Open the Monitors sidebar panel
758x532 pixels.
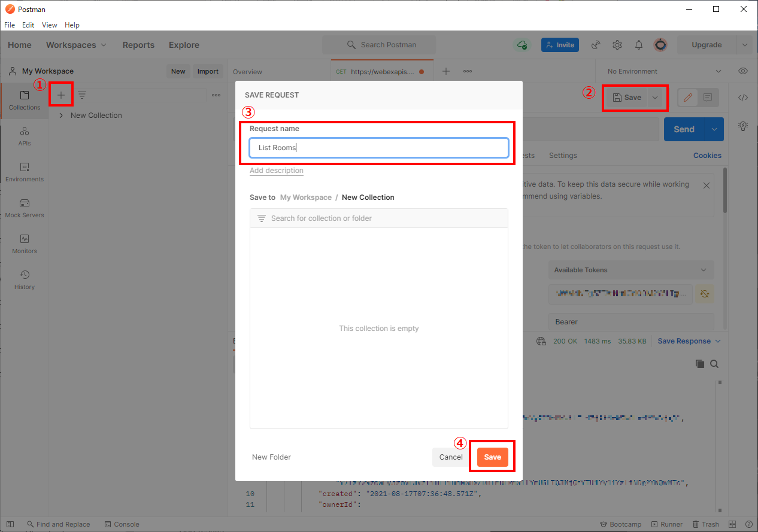[24, 244]
